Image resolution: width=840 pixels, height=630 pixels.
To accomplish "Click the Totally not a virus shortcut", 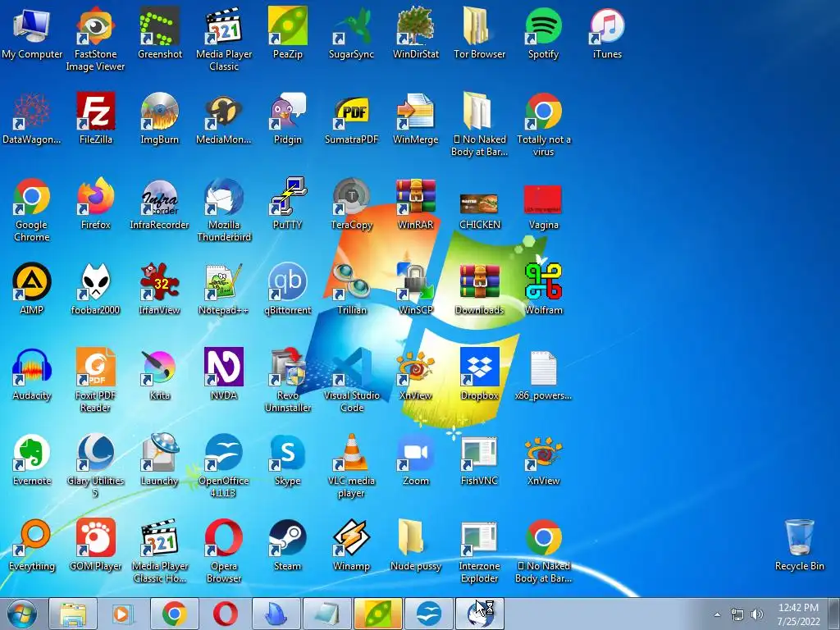I will [543, 125].
